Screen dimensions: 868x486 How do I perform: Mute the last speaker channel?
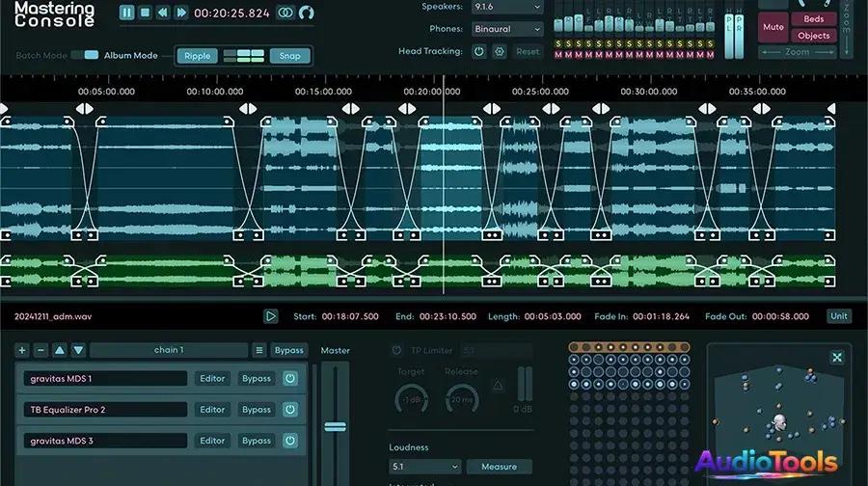coord(710,54)
